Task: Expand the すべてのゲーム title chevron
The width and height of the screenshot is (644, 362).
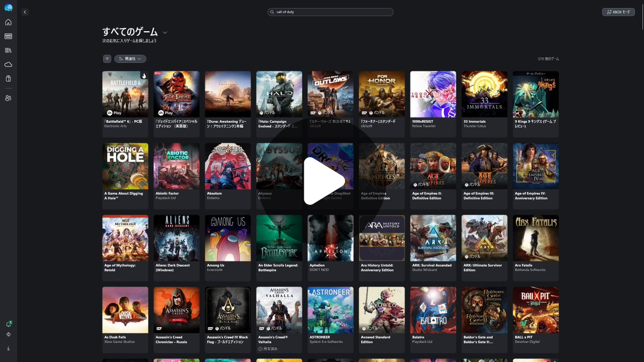Action: click(165, 33)
